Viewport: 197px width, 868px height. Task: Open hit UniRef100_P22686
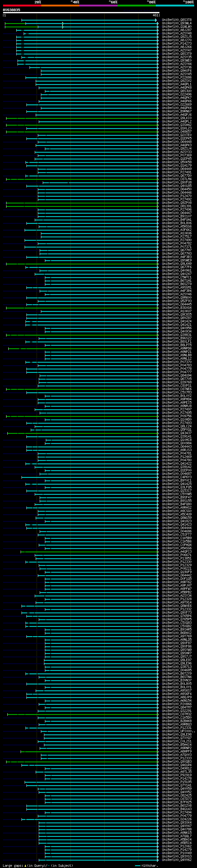point(176,78)
